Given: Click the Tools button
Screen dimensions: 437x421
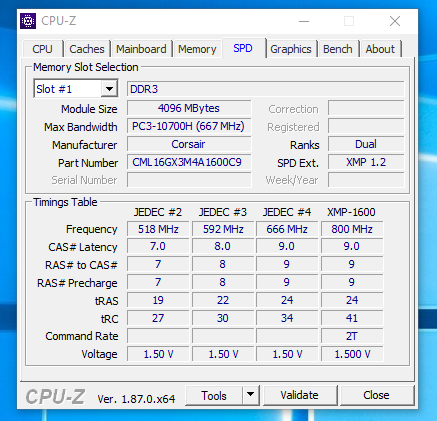Looking at the screenshot, I should pyautogui.click(x=214, y=395).
